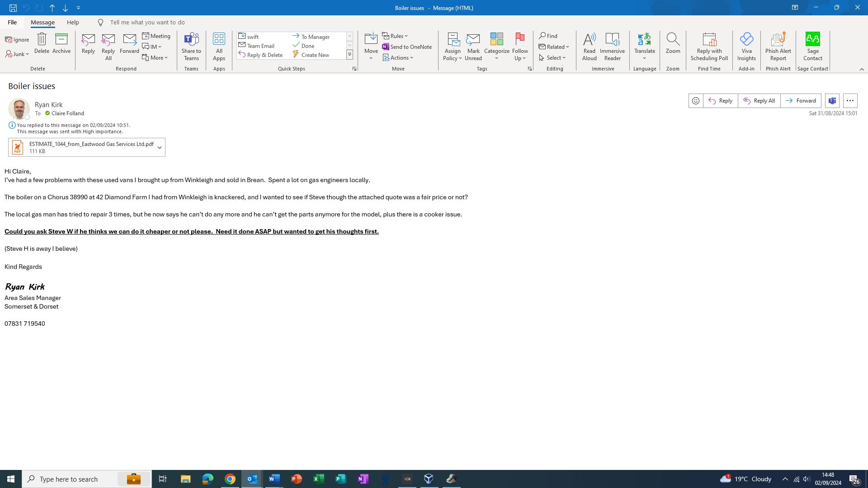Click Share to Teams icon
This screenshot has height=488, width=868.
pos(191,46)
